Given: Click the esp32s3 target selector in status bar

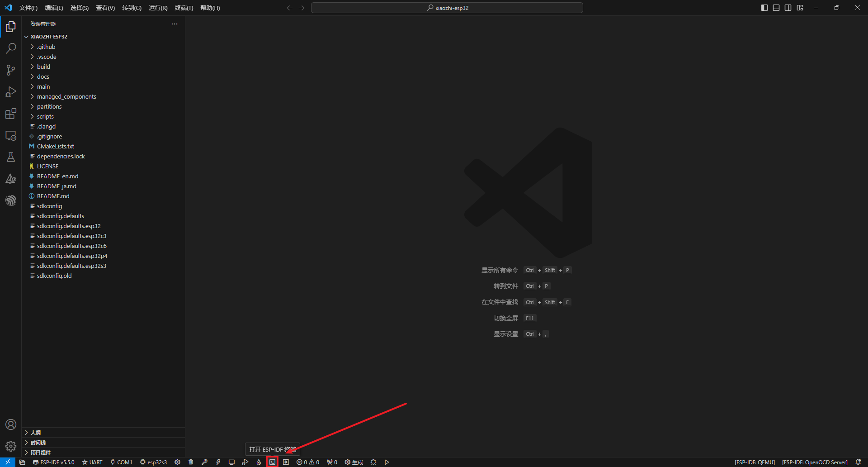Looking at the screenshot, I should 153,462.
